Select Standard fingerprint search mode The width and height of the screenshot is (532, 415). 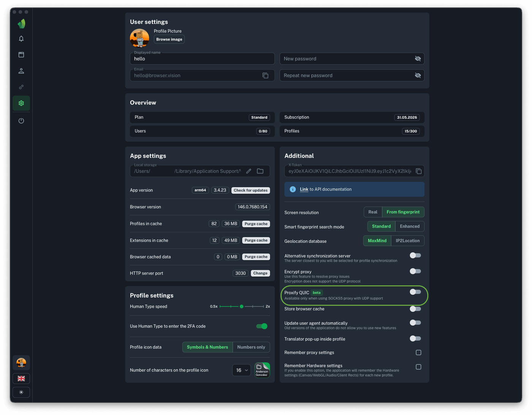381,226
